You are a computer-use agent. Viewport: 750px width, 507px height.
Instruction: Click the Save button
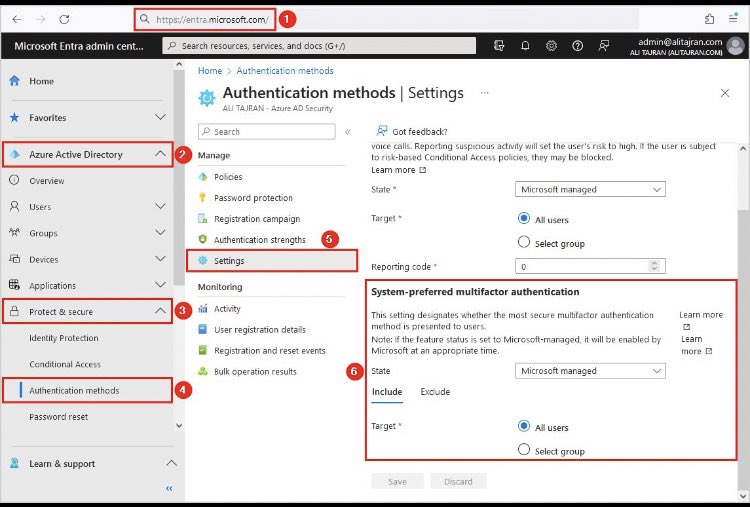tap(397, 481)
